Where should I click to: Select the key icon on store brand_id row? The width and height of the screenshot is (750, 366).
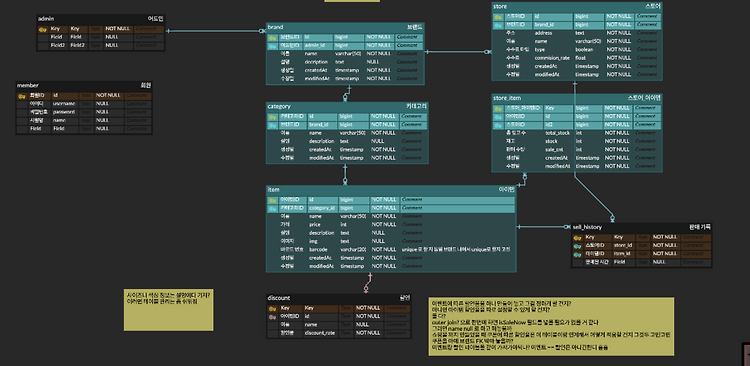click(x=498, y=25)
